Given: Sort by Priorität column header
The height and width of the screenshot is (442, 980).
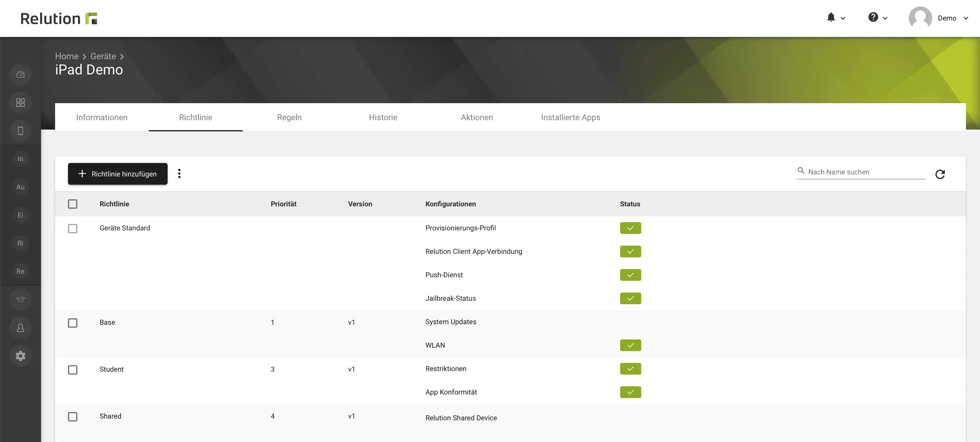Looking at the screenshot, I should click(283, 204).
